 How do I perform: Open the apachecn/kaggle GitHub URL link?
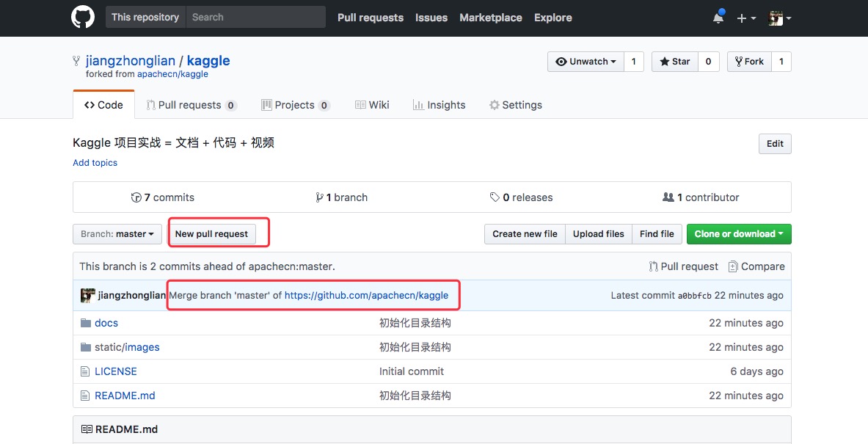[366, 295]
